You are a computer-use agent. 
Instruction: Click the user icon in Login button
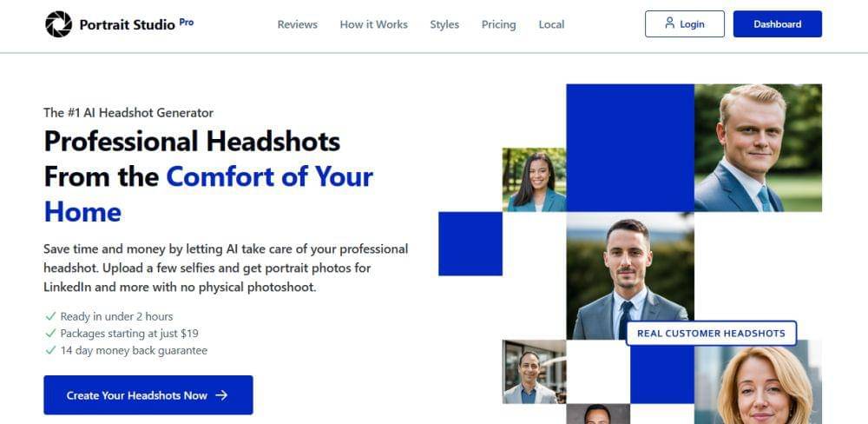(x=670, y=23)
